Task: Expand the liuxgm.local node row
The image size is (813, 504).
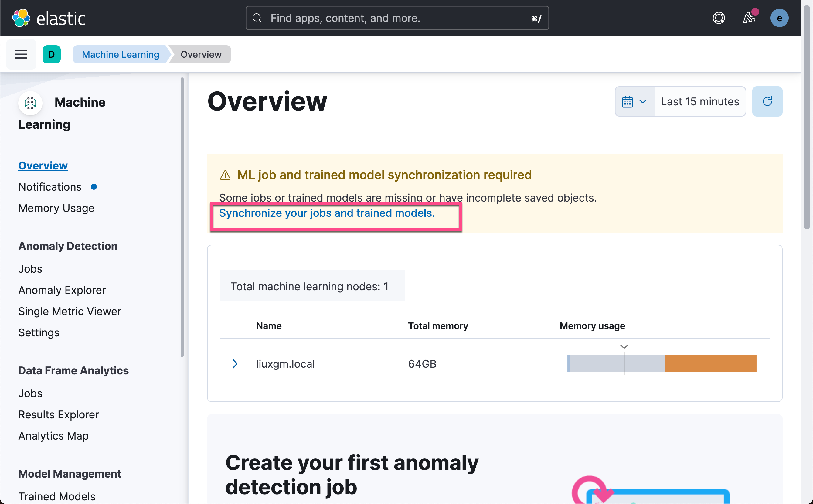Action: pyautogui.click(x=235, y=363)
